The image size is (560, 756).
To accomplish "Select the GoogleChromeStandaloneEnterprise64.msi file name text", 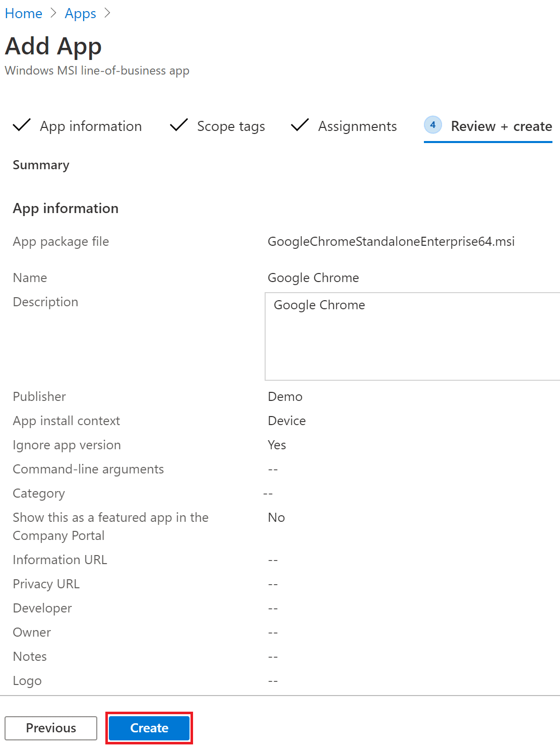I will [x=391, y=242].
